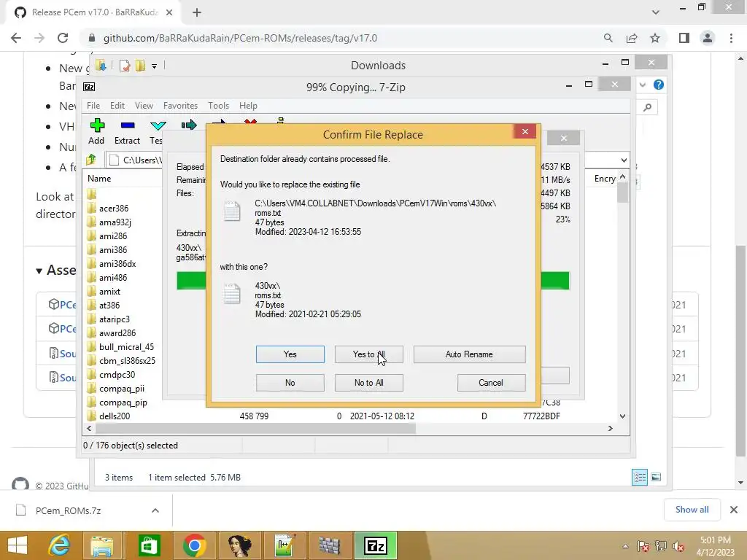Open the 7-Zip Help menu
Viewport: 747px width, 560px height.
point(248,106)
